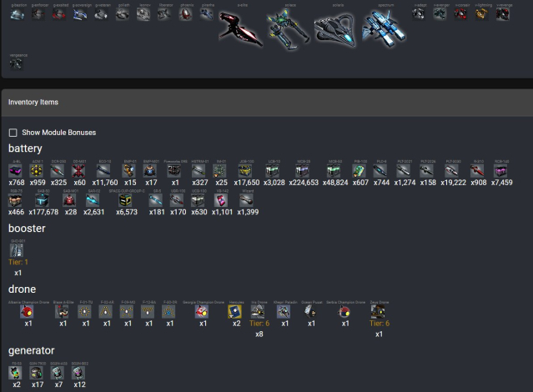The height and width of the screenshot is (392, 533).
Task: Select the battery item showing x48,824
Action: pos(334,171)
